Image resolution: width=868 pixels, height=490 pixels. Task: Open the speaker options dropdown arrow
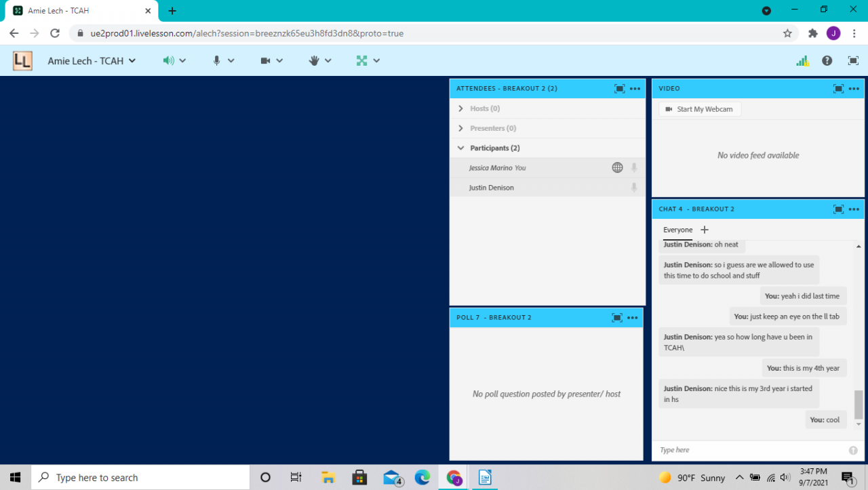[x=182, y=60]
